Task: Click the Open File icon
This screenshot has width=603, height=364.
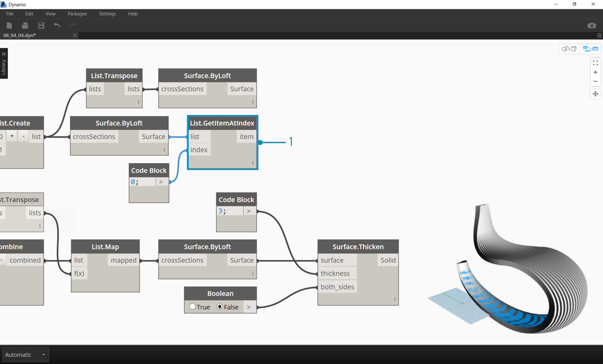Action: tap(25, 25)
